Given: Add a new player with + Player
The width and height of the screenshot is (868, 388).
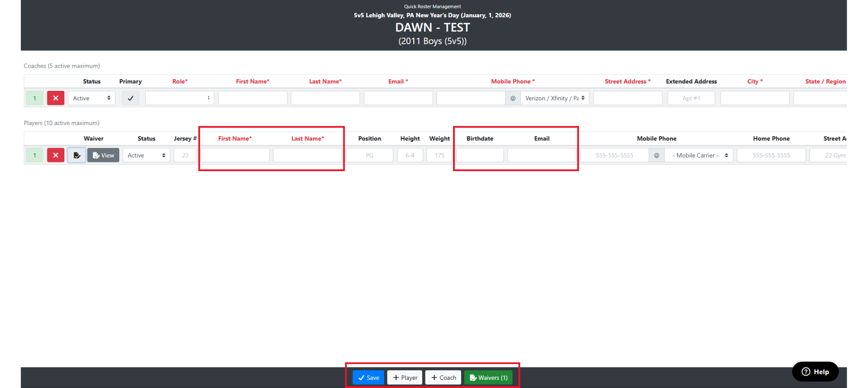Looking at the screenshot, I should [x=405, y=378].
